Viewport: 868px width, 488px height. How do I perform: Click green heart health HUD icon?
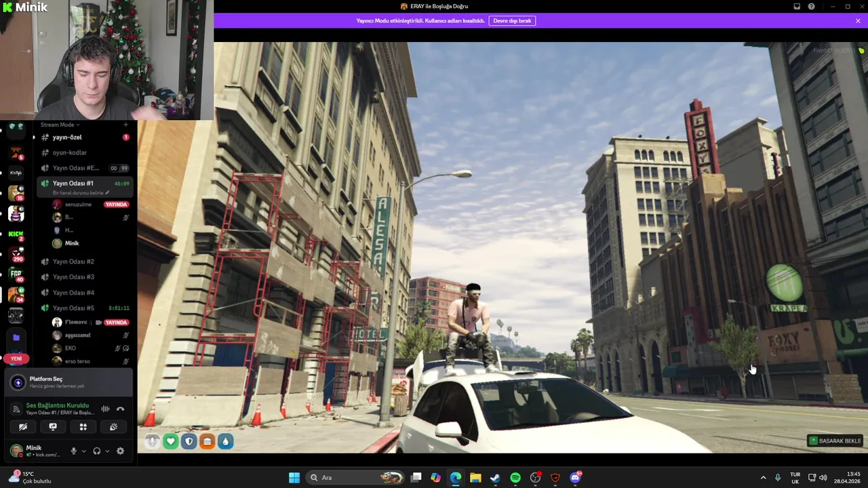coord(171,441)
